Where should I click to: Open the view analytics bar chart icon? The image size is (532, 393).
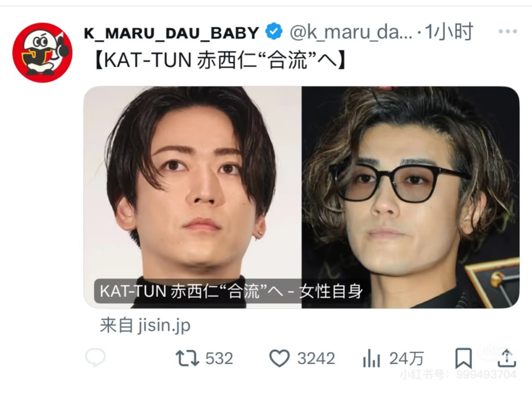pyautogui.click(x=371, y=359)
